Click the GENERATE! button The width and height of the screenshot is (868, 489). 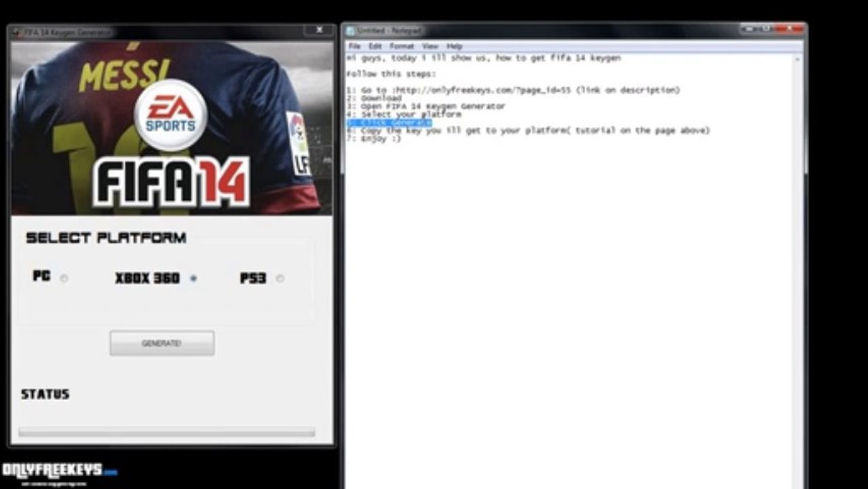click(162, 343)
